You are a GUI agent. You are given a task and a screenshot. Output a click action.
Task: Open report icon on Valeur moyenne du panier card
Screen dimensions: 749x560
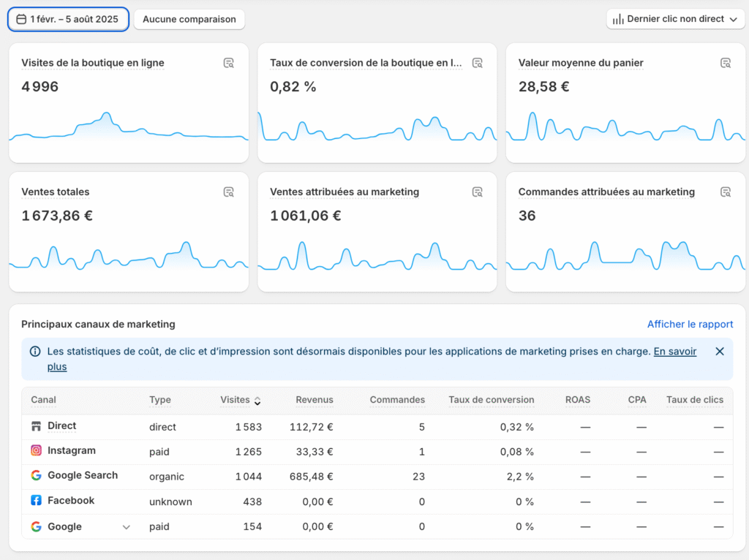726,63
